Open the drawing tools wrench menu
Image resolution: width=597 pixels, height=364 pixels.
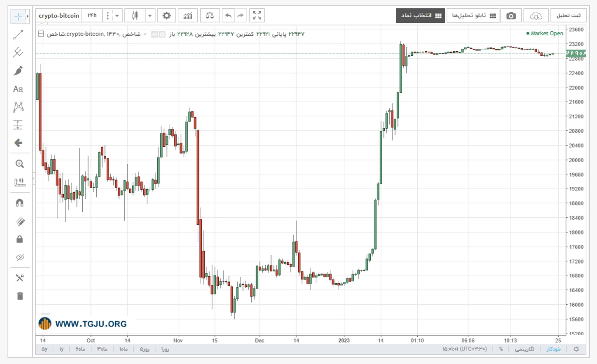(20, 278)
